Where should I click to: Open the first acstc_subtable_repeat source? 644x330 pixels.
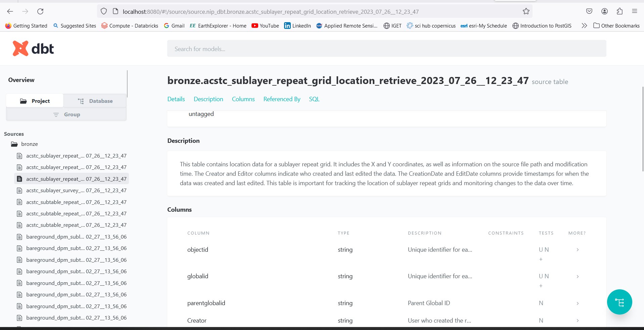(x=72, y=202)
